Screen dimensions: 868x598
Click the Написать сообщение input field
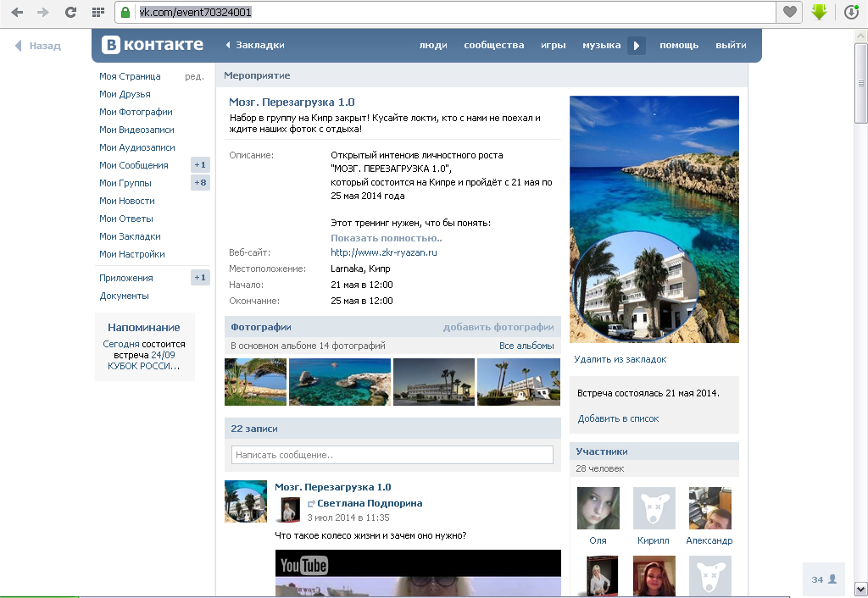pyautogui.click(x=392, y=455)
